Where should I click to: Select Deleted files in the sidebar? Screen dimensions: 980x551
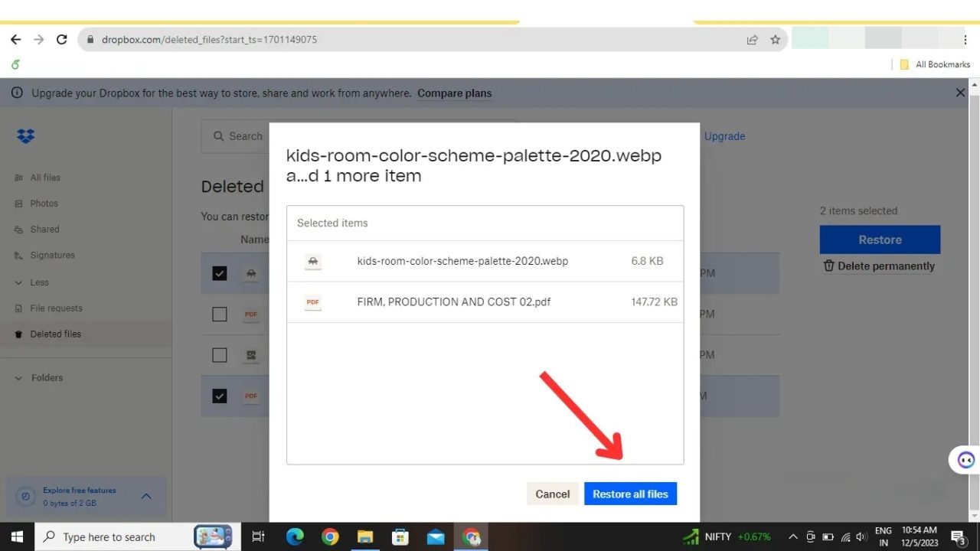56,334
